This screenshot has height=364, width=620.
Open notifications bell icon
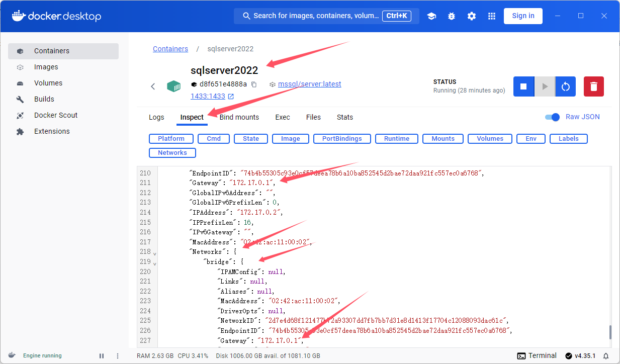(x=606, y=356)
